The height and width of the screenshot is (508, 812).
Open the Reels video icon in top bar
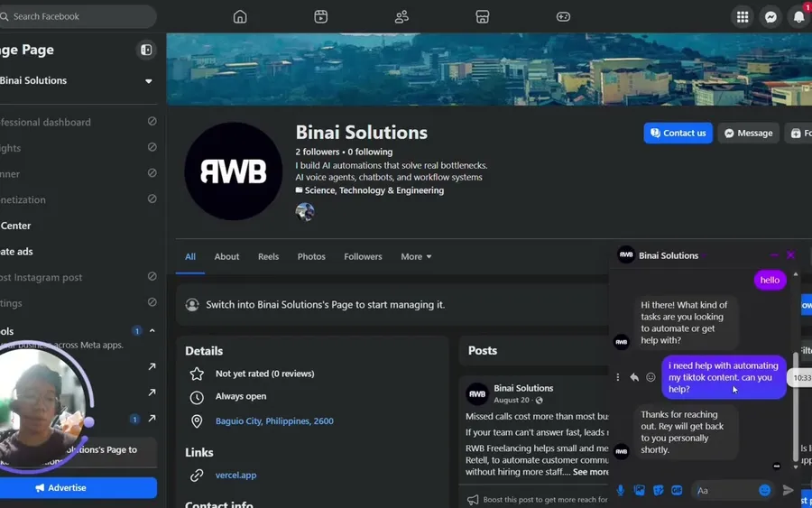click(x=320, y=16)
